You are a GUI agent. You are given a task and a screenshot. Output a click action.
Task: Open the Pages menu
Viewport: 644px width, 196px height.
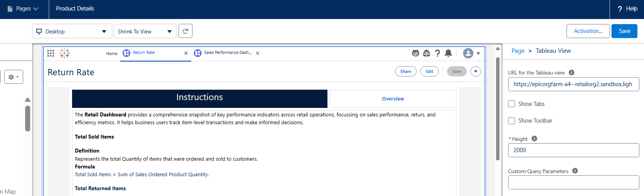(23, 9)
